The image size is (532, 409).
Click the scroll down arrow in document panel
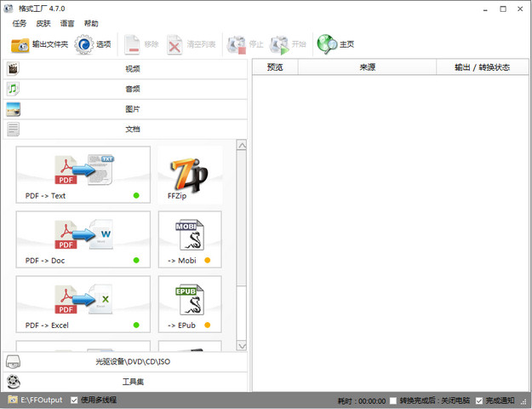[x=242, y=346]
